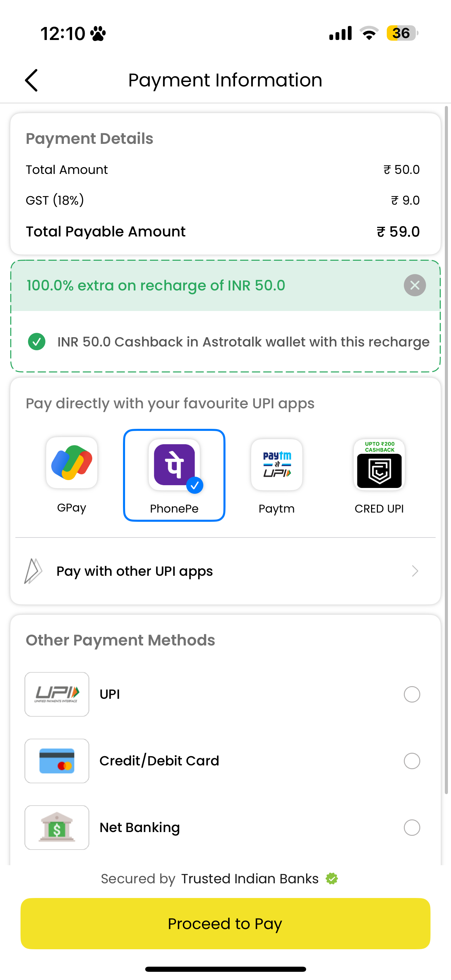
Task: Tap the Net Banking bank icon
Action: tap(57, 828)
